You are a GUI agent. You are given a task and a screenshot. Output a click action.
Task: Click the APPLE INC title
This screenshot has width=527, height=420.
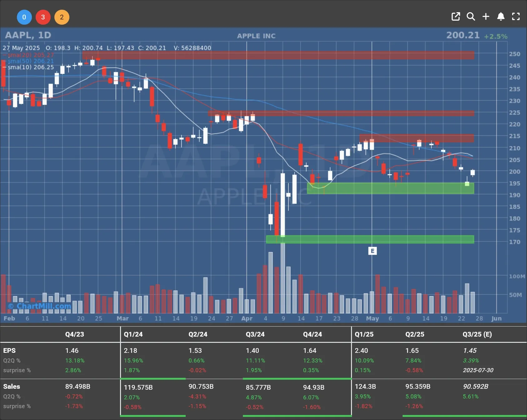256,36
